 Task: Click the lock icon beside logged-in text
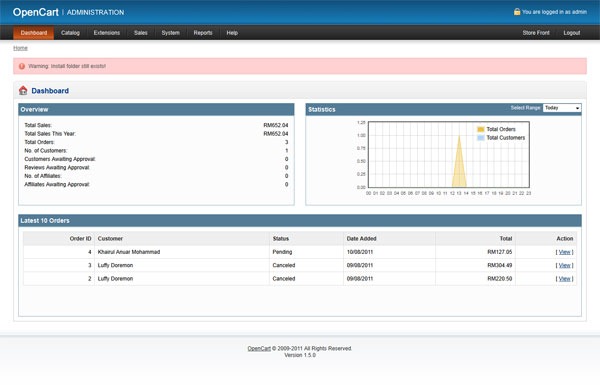coord(517,12)
